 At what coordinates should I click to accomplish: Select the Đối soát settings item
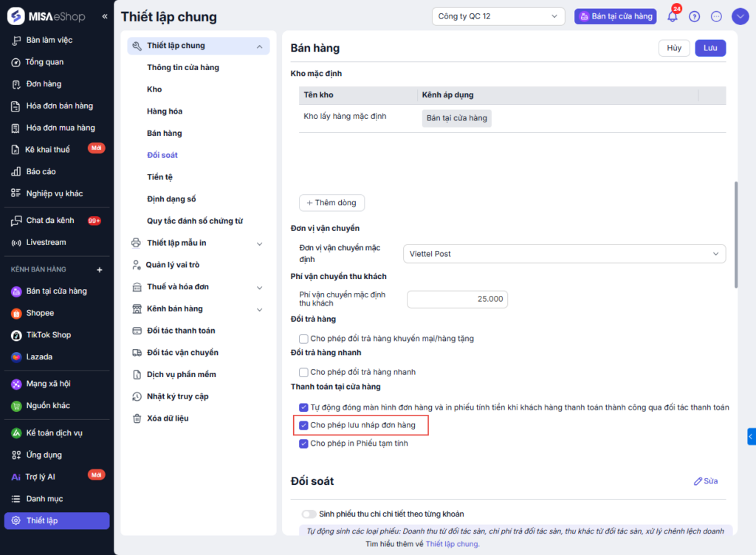(162, 155)
